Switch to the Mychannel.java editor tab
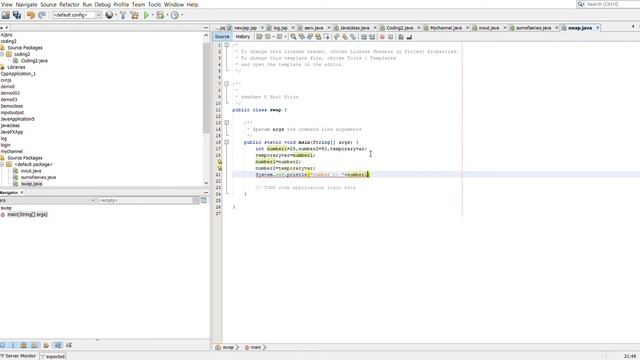This screenshot has width=640, height=360. [x=445, y=28]
